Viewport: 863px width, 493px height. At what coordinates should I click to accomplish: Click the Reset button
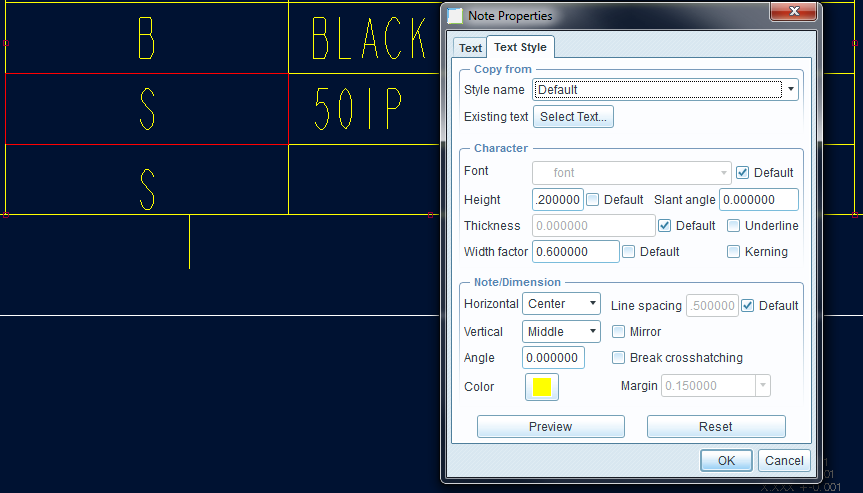click(x=715, y=426)
